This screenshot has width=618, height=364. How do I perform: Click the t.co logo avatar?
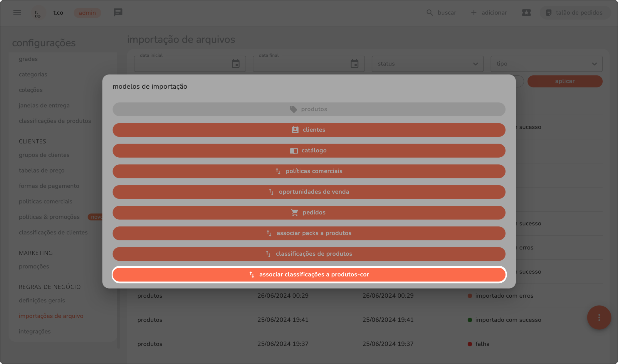tap(38, 13)
